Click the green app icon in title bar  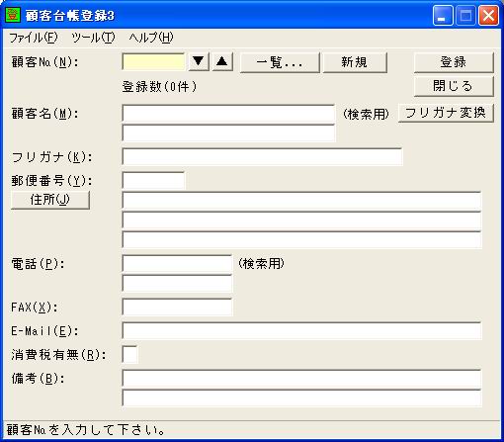click(13, 15)
